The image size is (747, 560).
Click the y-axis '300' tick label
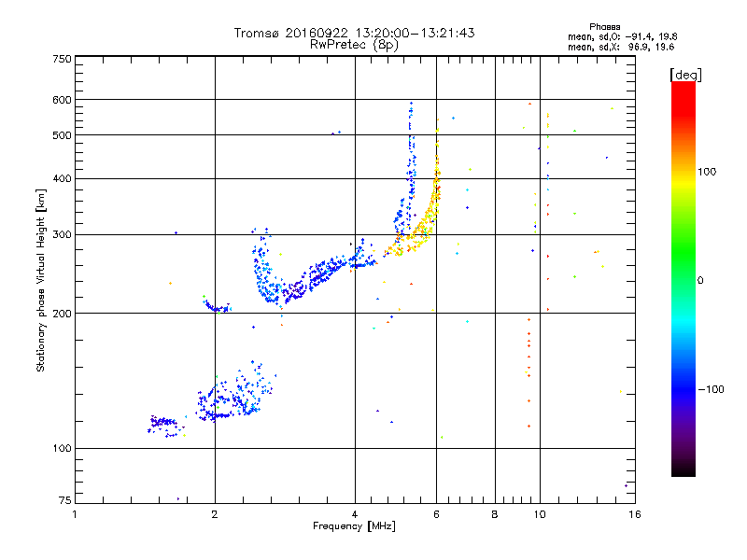pos(62,235)
